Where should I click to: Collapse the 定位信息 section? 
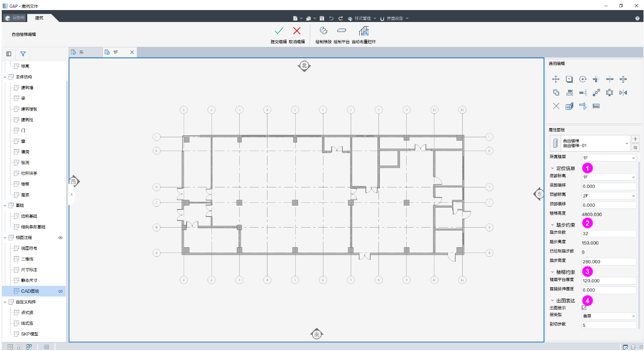552,168
